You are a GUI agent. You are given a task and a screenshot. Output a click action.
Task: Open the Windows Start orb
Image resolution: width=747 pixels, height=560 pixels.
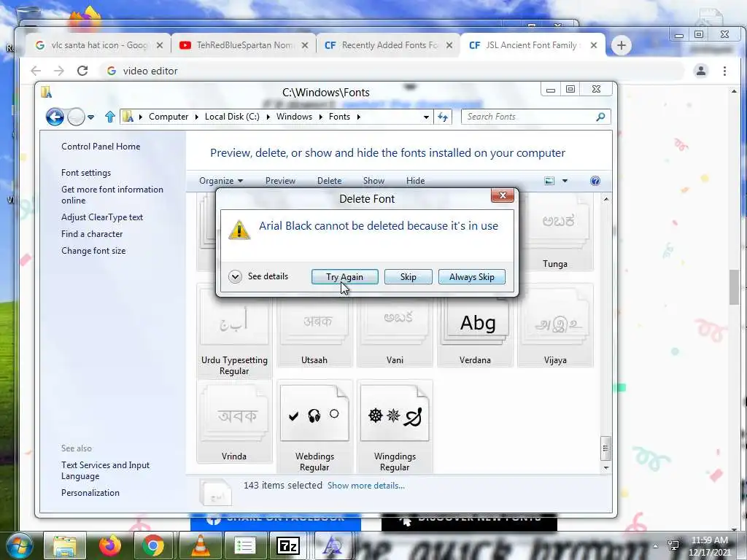(x=20, y=545)
